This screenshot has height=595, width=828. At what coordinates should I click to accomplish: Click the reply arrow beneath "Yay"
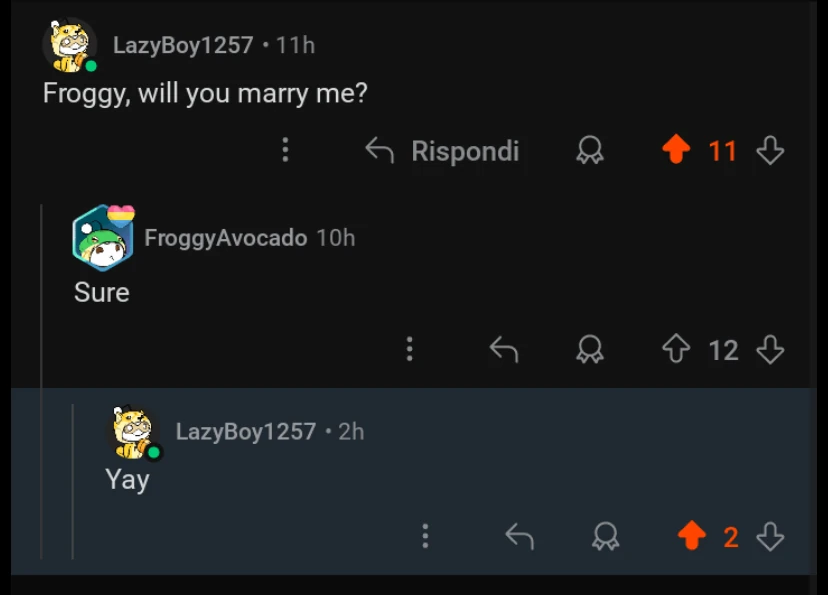pos(519,537)
